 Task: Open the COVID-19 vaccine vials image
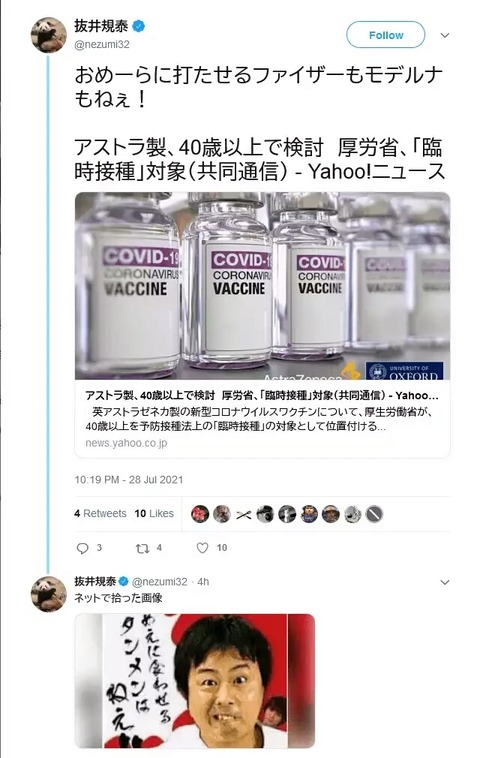tap(262, 286)
